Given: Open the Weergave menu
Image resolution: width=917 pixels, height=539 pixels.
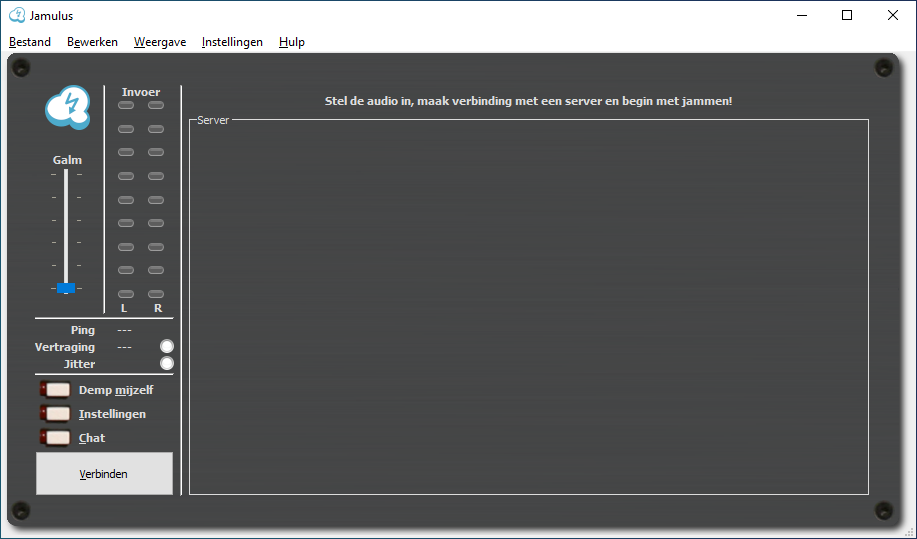Looking at the screenshot, I should pyautogui.click(x=160, y=42).
